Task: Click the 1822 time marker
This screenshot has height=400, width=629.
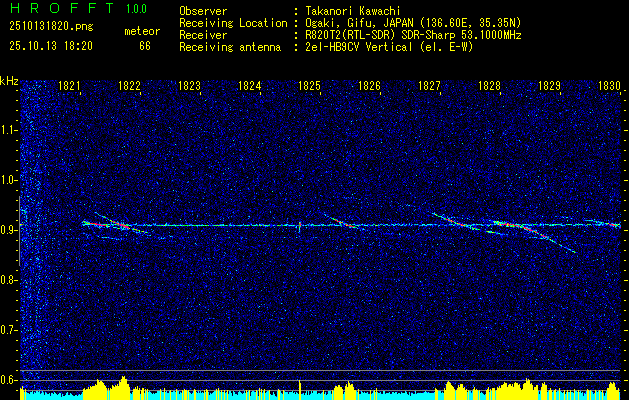Action: click(x=130, y=85)
